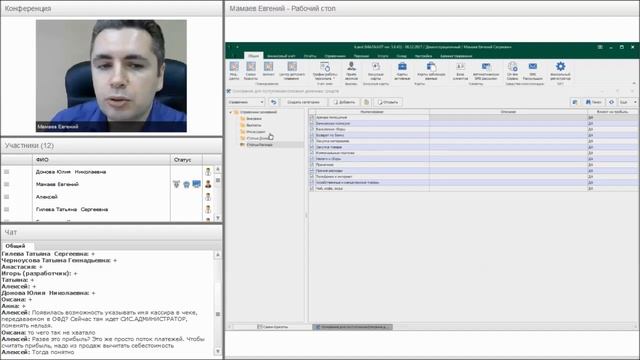Select the selected bottom folder in the tree

[x=259, y=145]
